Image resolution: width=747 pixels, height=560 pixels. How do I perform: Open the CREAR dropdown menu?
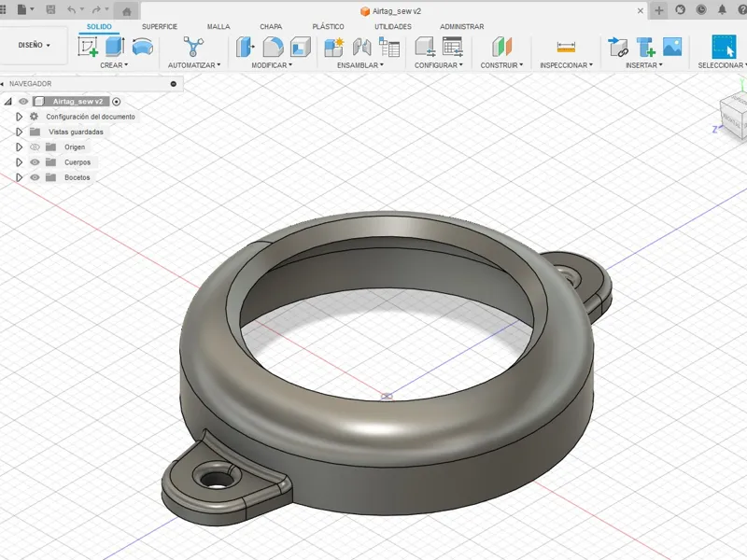tap(114, 65)
